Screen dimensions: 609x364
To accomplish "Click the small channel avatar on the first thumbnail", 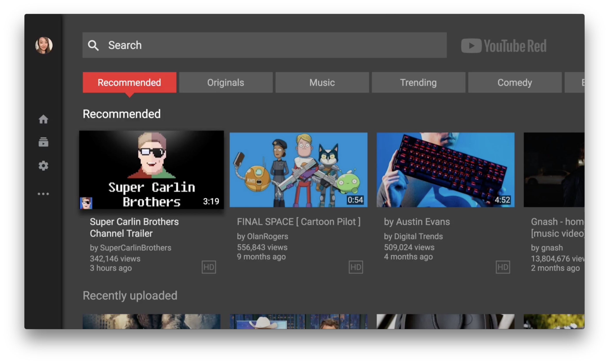I will click(x=86, y=203).
